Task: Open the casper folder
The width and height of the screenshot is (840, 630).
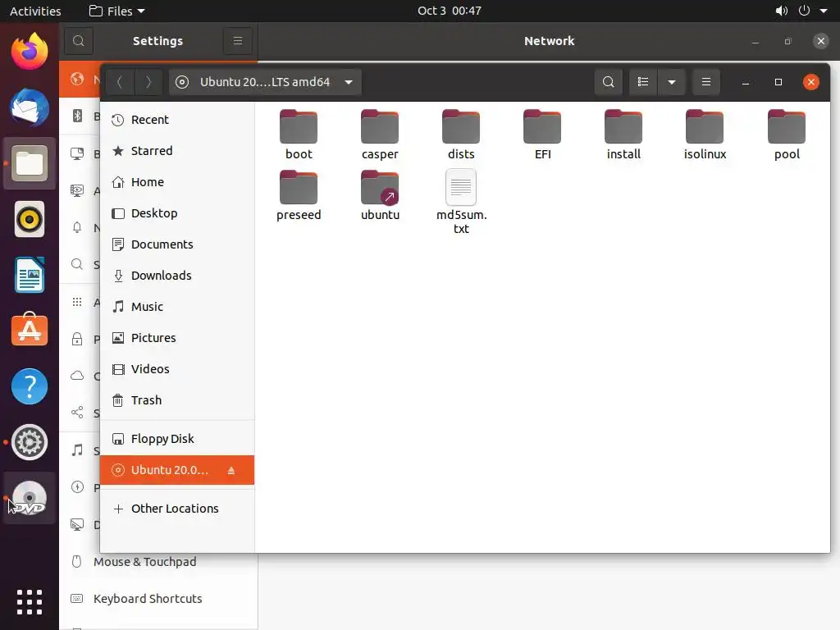Action: tap(380, 135)
